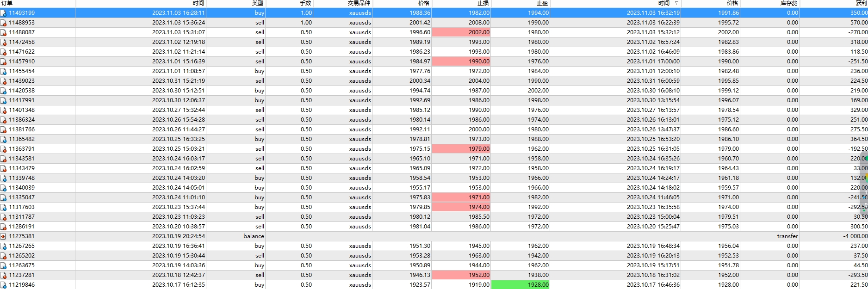
Task: Click the order icon beside 11457910
Action: (3, 61)
